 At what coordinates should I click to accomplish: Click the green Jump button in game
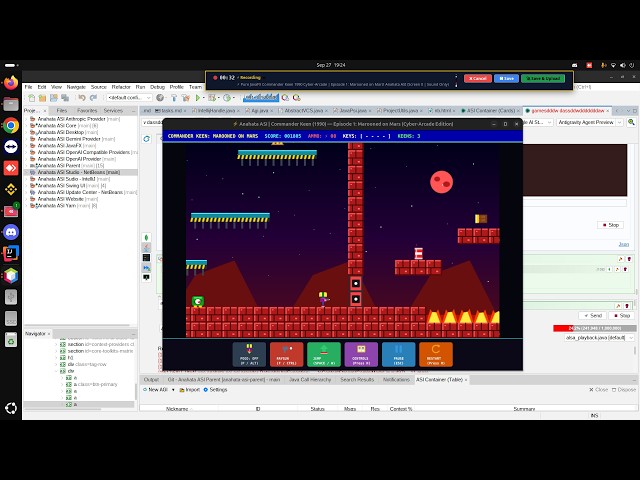click(324, 354)
